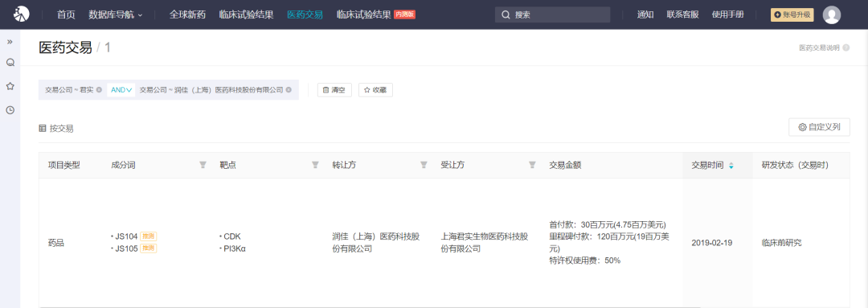Image resolution: width=868 pixels, height=308 pixels.
Task: Click the JS105 ingredient entry
Action: pos(126,248)
